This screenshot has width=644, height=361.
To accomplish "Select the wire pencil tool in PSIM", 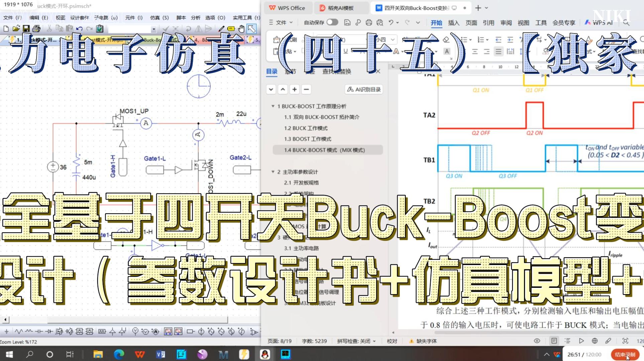I will (221, 29).
